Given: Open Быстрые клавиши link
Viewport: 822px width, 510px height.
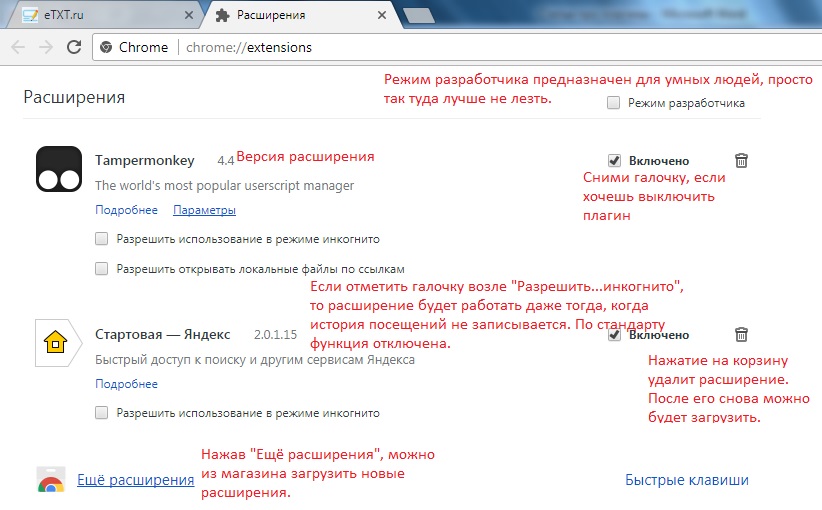Looking at the screenshot, I should [x=687, y=480].
